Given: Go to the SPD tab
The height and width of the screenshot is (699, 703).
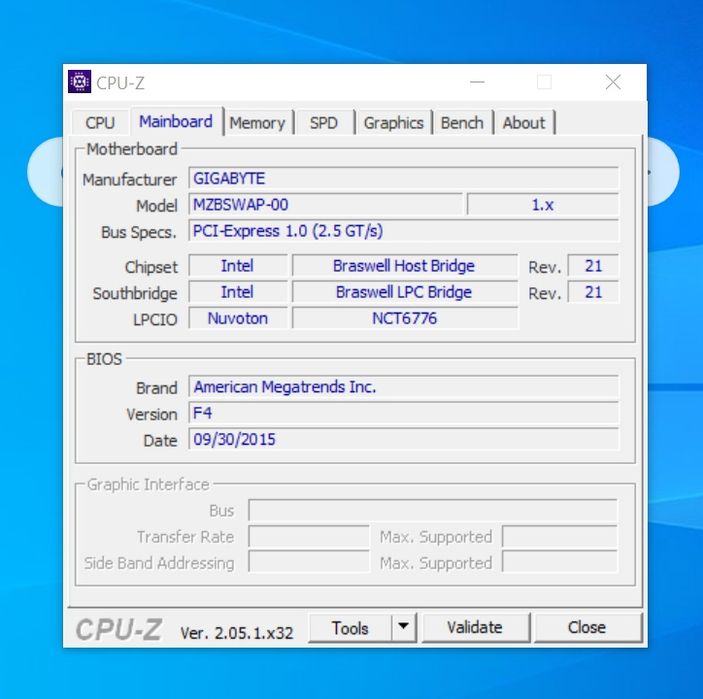Looking at the screenshot, I should tap(324, 123).
